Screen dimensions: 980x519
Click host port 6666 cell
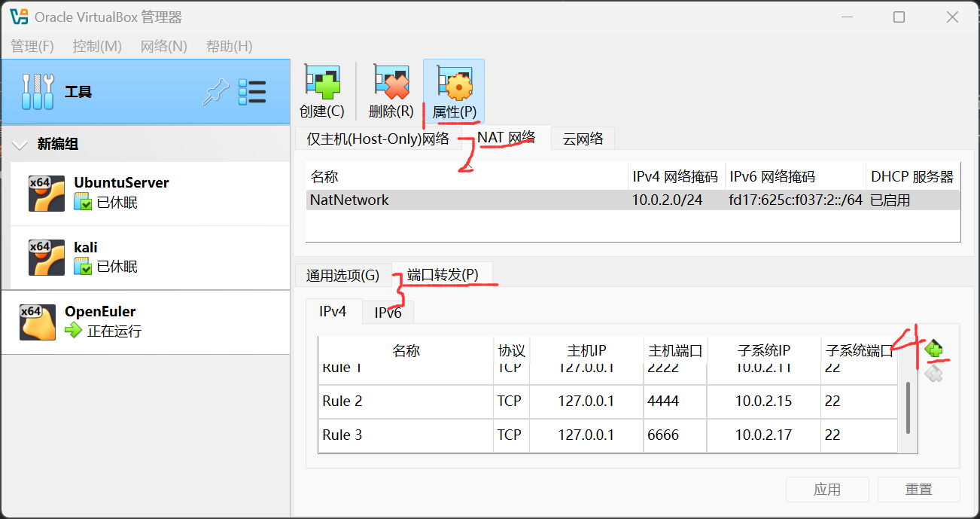[x=675, y=435]
